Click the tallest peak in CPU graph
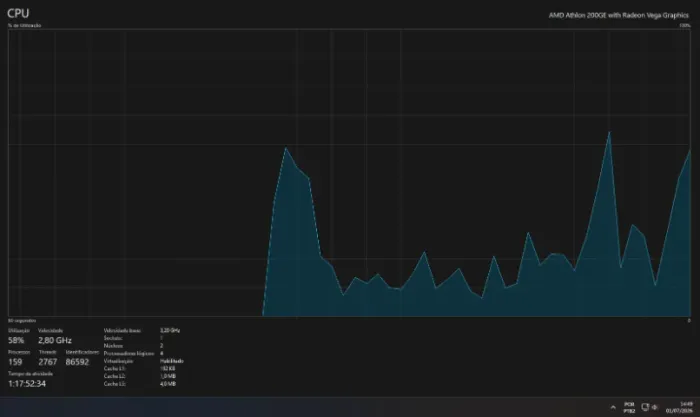 click(x=609, y=132)
